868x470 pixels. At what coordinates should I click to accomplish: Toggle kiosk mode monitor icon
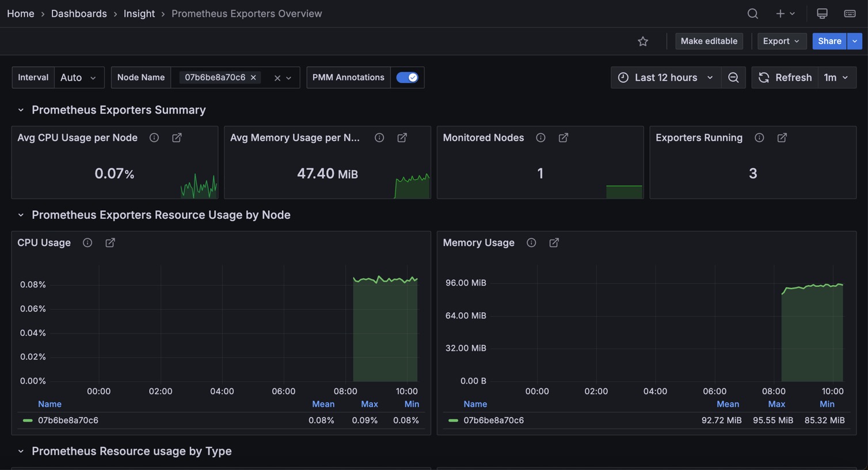coord(822,13)
